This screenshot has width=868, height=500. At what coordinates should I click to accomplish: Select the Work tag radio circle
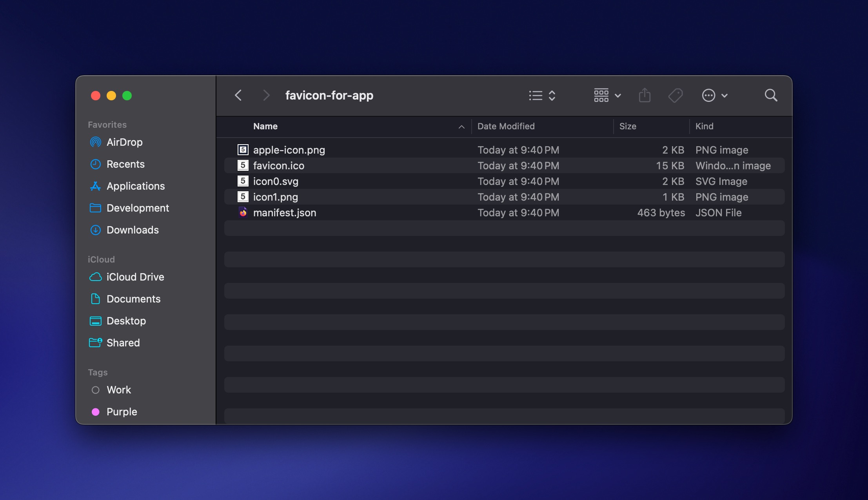click(x=95, y=389)
